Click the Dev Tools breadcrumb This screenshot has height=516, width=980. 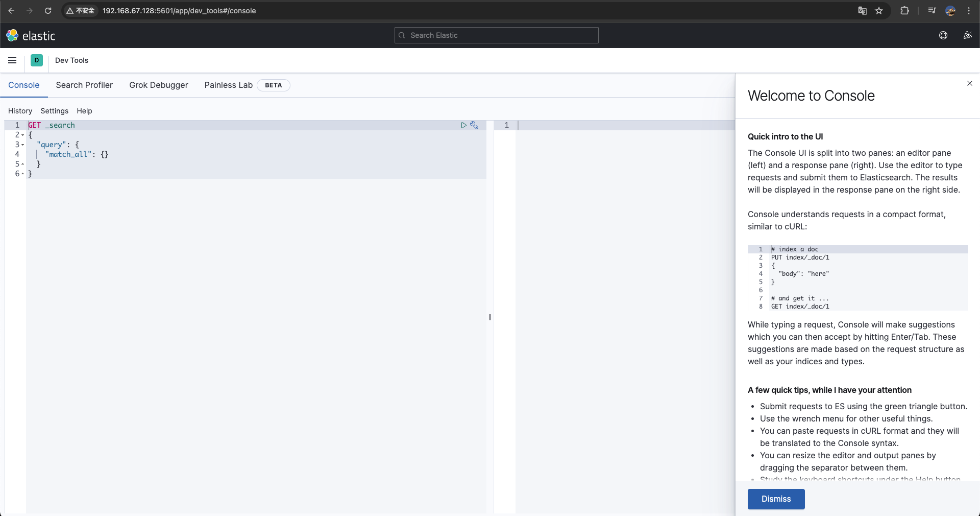(71, 60)
